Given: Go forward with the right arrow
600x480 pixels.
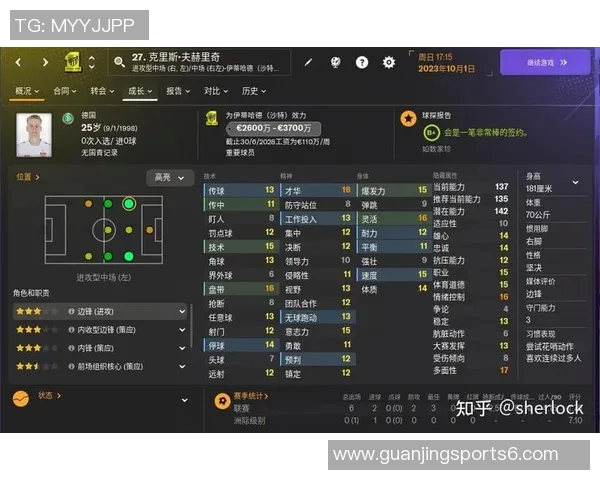Looking at the screenshot, I should (45, 62).
